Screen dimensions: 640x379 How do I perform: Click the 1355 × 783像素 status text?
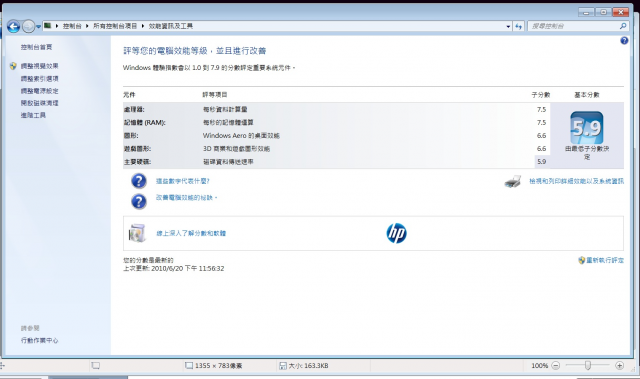coord(218,366)
